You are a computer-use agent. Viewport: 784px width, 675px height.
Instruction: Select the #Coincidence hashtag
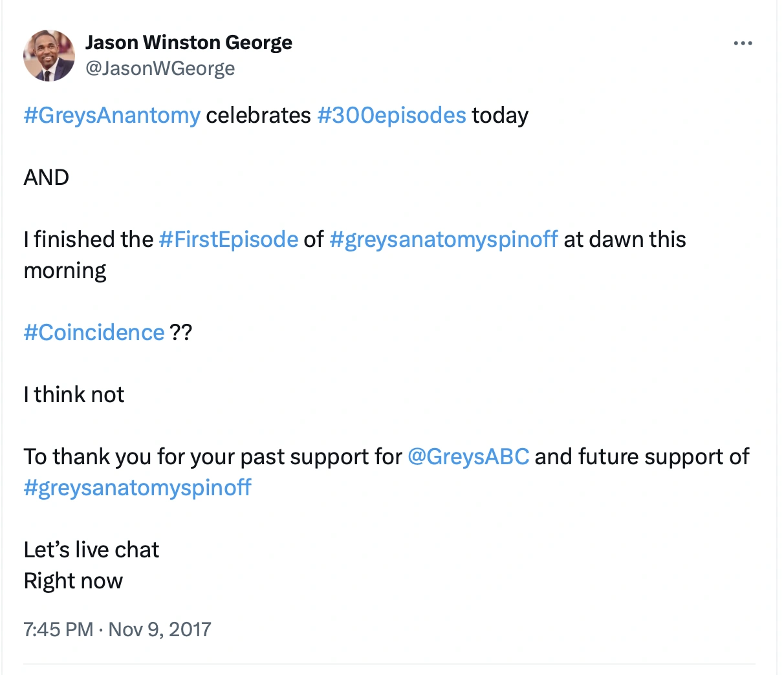94,332
